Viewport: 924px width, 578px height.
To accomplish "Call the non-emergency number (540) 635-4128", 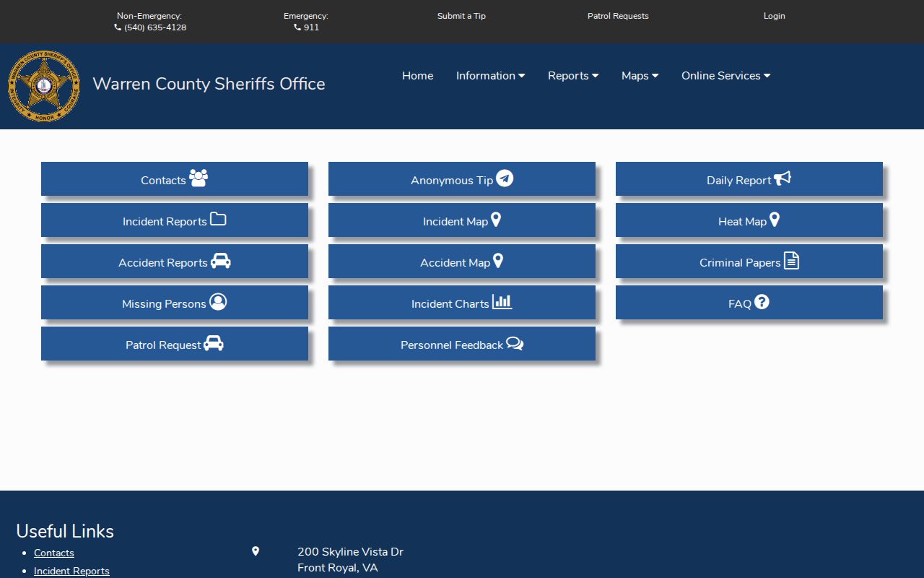I will [x=150, y=27].
